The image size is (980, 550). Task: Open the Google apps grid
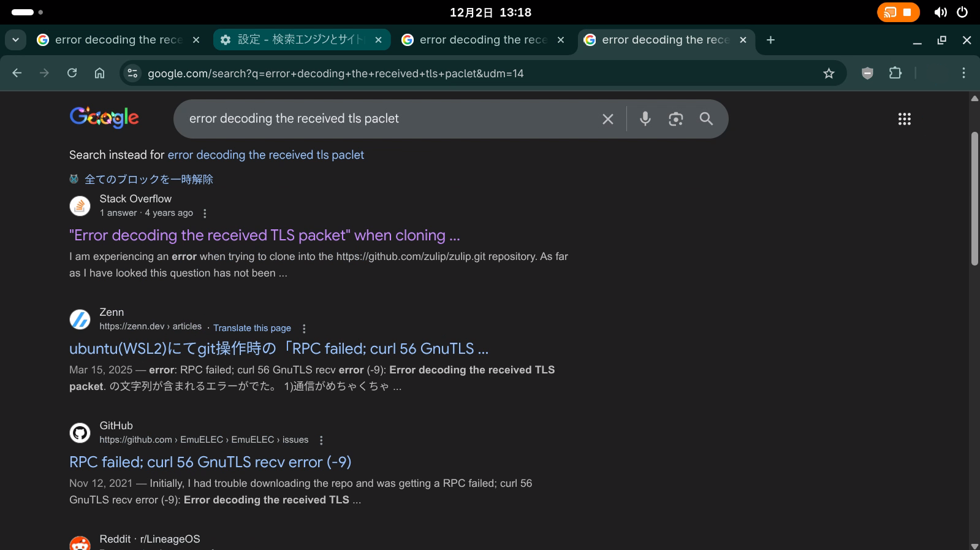(x=904, y=119)
